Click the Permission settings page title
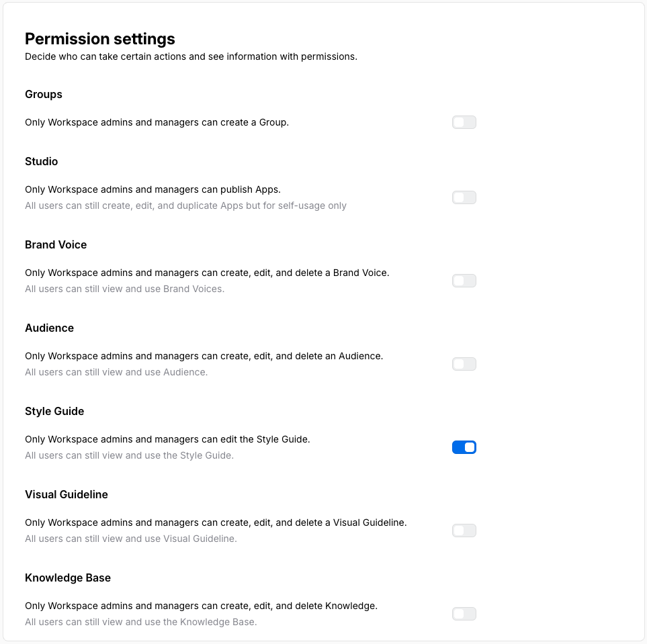The width and height of the screenshot is (647, 644). [99, 39]
